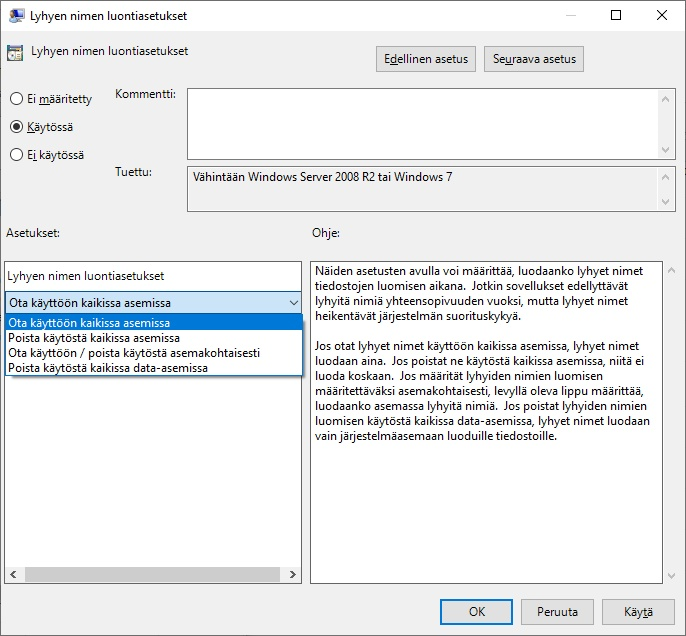Apply changes with Käytä button

638,612
